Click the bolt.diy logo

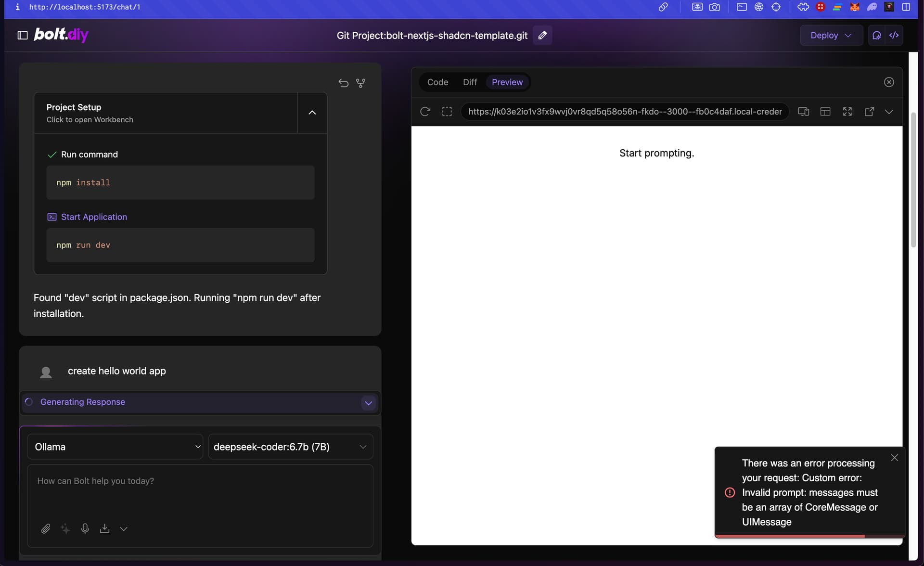(61, 35)
